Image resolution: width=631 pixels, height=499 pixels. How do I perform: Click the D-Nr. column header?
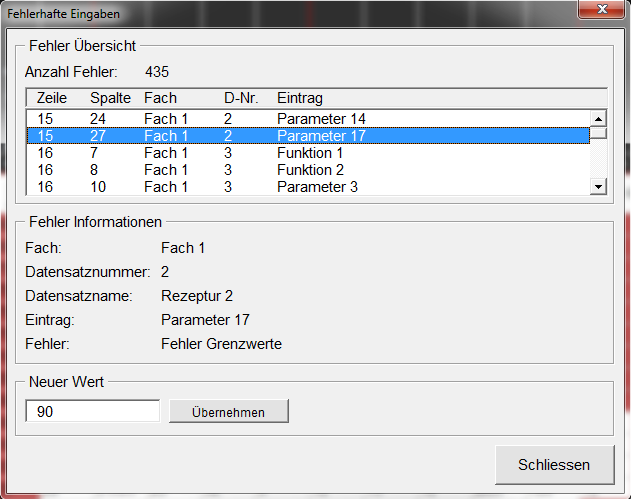240,98
